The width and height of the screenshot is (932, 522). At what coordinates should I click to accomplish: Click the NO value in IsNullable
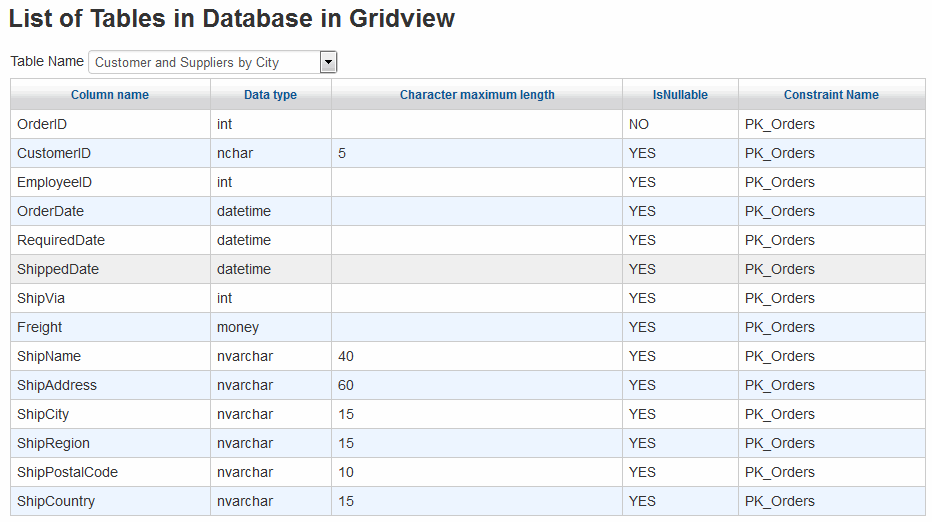(680, 124)
